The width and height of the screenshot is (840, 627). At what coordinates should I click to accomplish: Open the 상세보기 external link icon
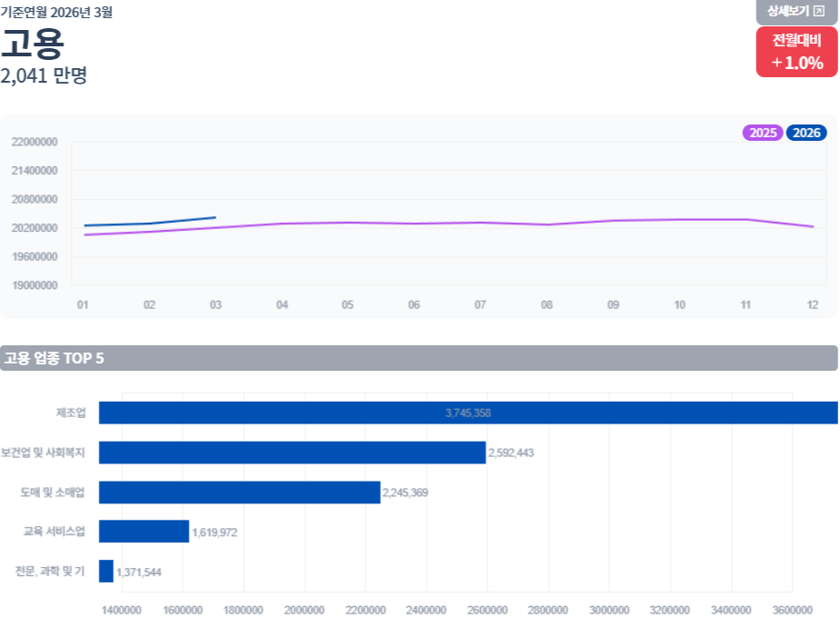click(x=818, y=11)
